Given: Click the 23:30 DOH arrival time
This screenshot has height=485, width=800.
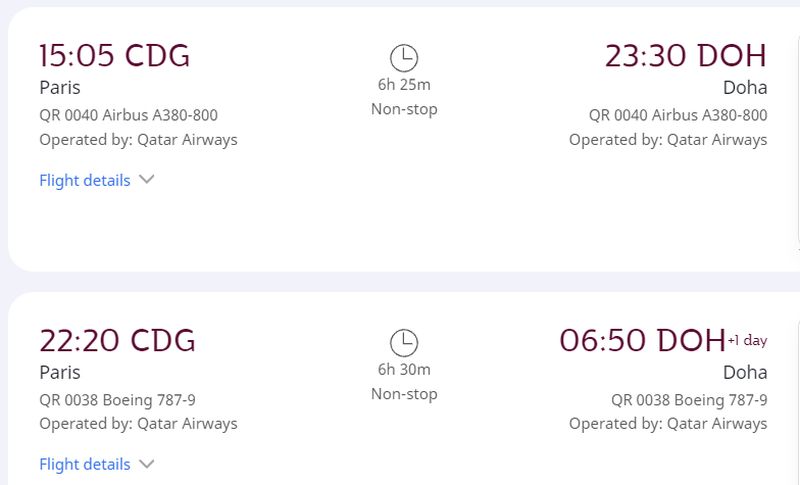Looking at the screenshot, I should 686,56.
